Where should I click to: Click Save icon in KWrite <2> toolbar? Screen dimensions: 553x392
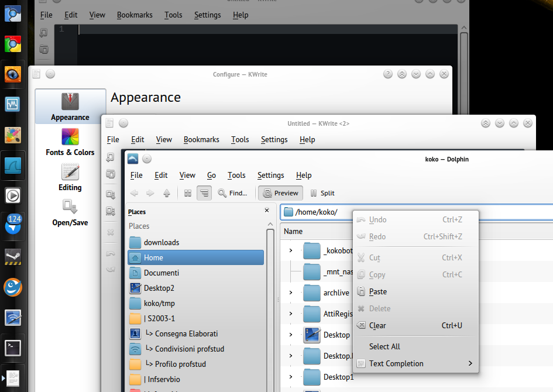111,194
